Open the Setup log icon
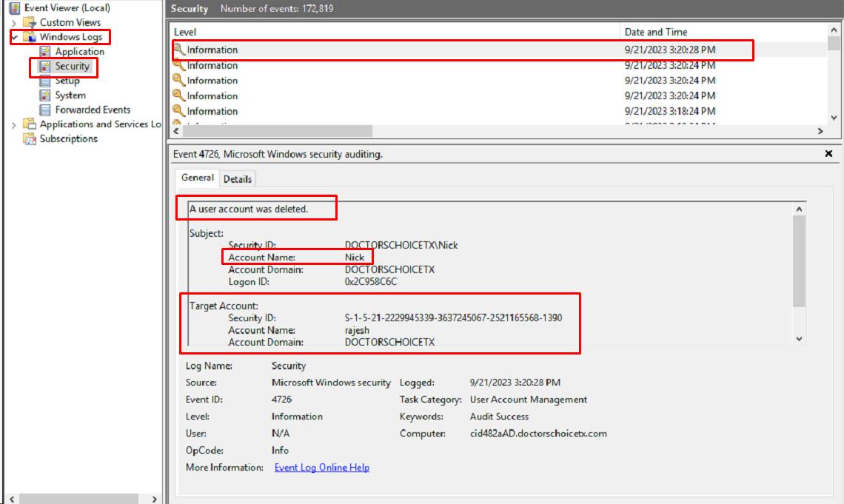 pos(45,81)
